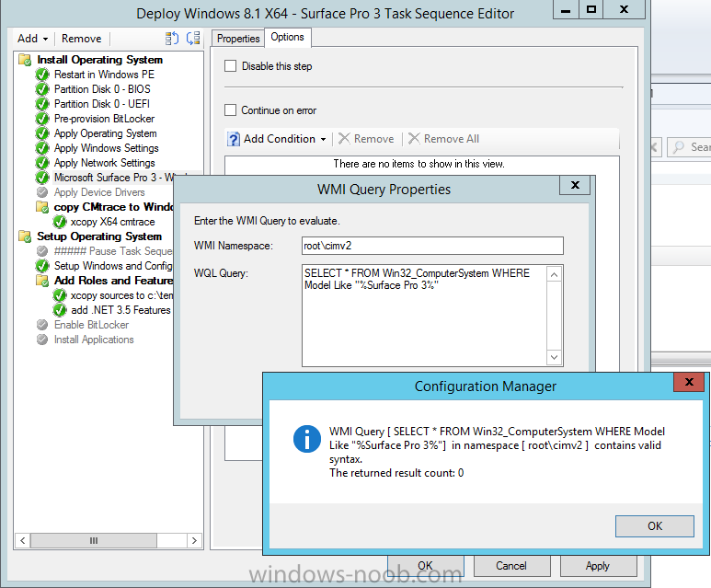Switch to the Properties tab
Image resolution: width=711 pixels, height=588 pixels.
pyautogui.click(x=238, y=39)
